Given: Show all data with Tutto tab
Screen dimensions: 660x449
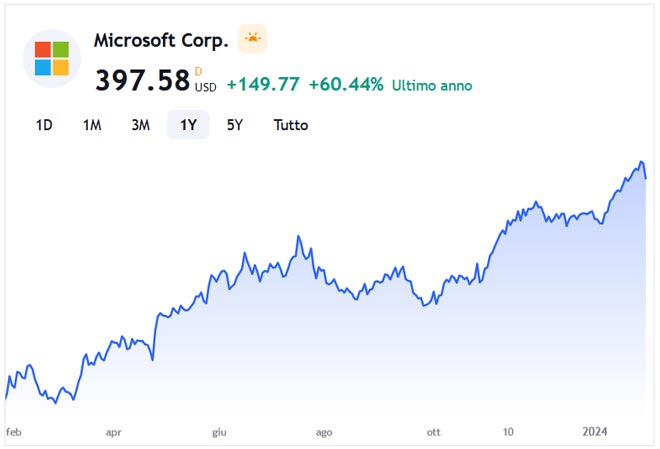Looking at the screenshot, I should 291,125.
